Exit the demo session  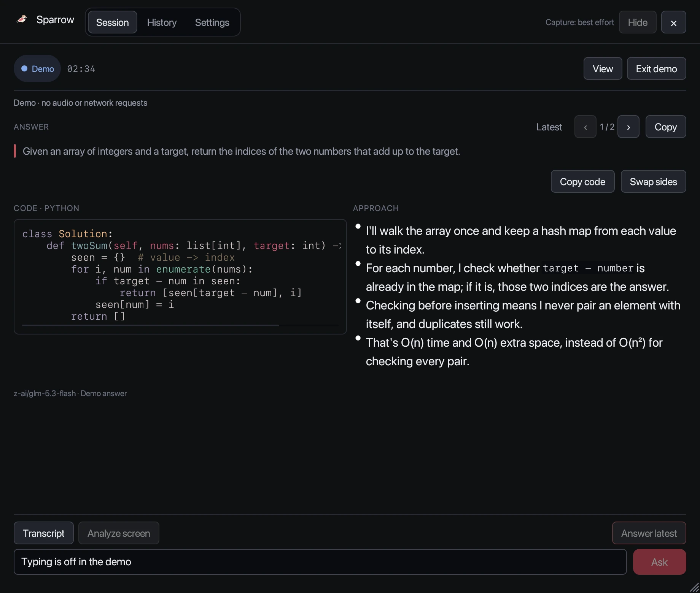[656, 69]
